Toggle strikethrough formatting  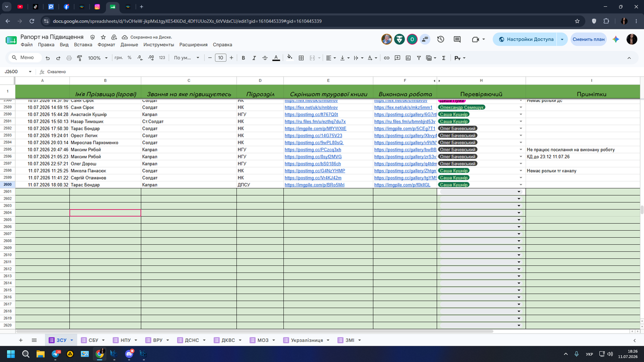[265, 58]
